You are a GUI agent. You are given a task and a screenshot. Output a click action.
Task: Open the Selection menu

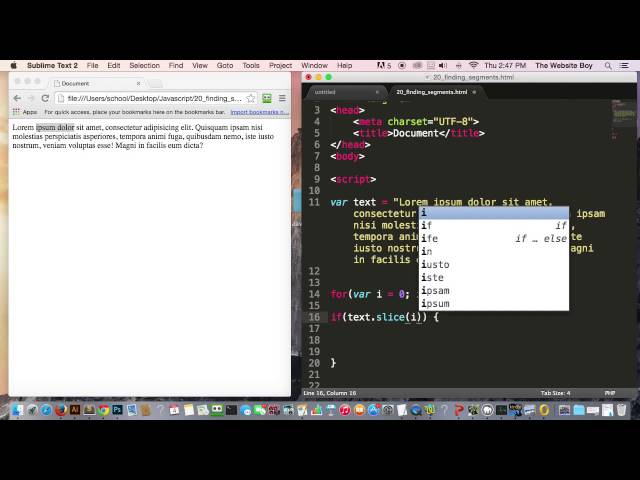tap(144, 65)
